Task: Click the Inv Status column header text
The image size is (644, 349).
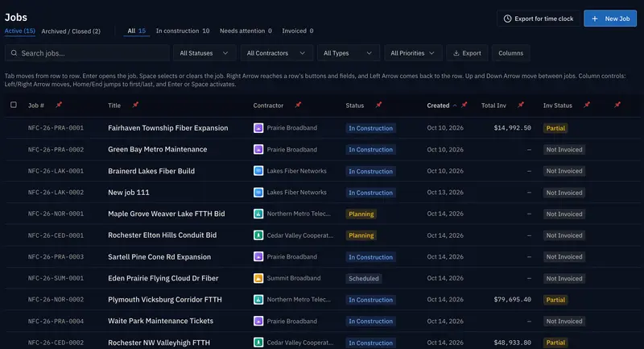Action: 557,106
